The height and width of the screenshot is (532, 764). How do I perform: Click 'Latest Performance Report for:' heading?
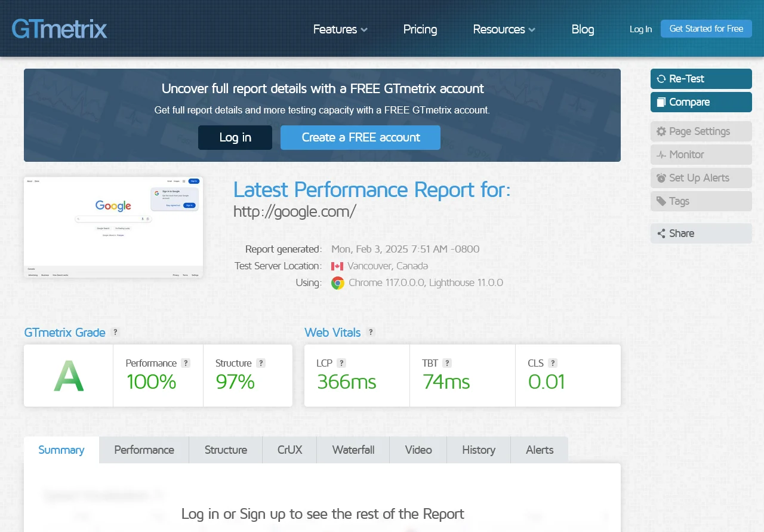pyautogui.click(x=372, y=190)
